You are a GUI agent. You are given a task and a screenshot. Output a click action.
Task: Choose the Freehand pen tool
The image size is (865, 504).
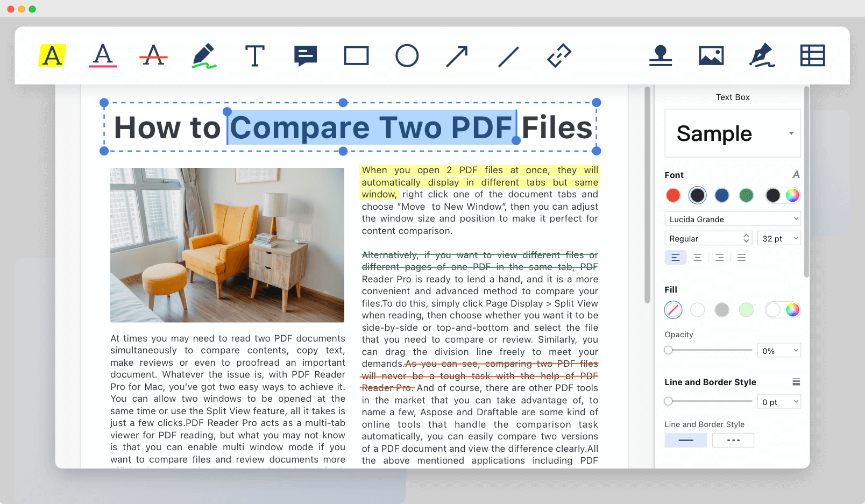(204, 55)
